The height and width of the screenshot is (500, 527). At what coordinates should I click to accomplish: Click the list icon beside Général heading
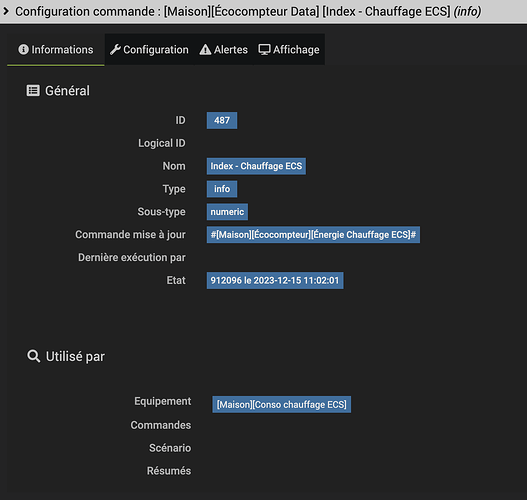33,91
